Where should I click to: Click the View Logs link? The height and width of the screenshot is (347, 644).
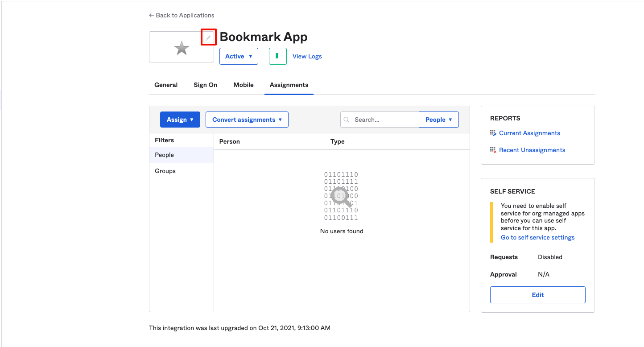click(x=307, y=56)
